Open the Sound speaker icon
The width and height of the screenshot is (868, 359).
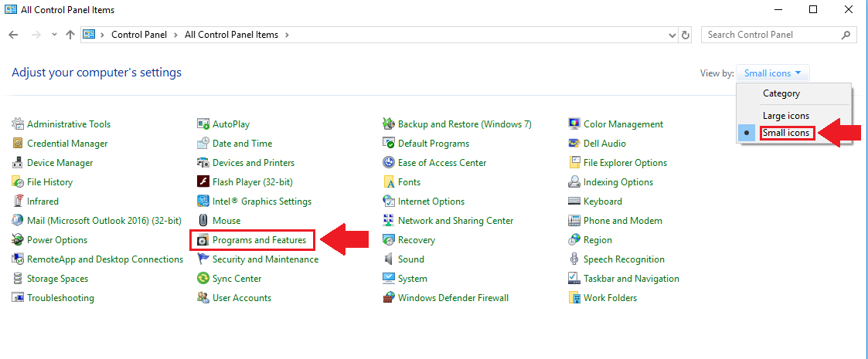(389, 259)
